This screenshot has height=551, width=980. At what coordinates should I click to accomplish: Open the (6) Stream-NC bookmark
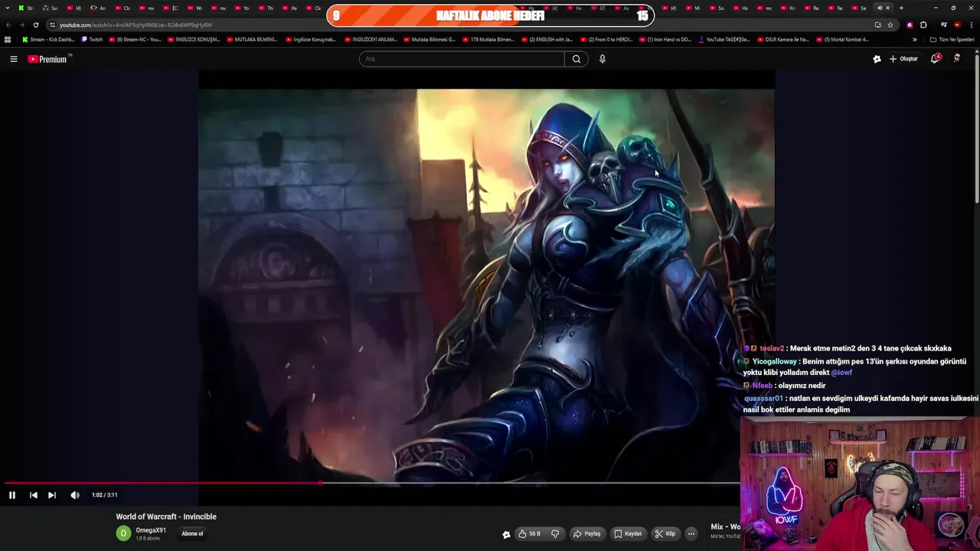pos(135,39)
